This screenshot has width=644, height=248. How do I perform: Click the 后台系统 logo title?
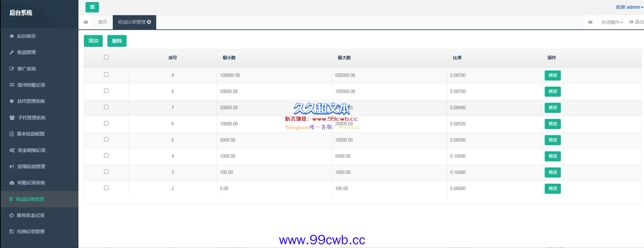pos(21,13)
